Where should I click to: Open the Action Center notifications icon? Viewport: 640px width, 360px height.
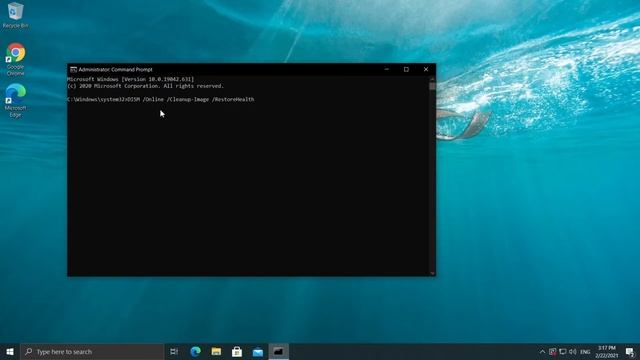[630, 351]
